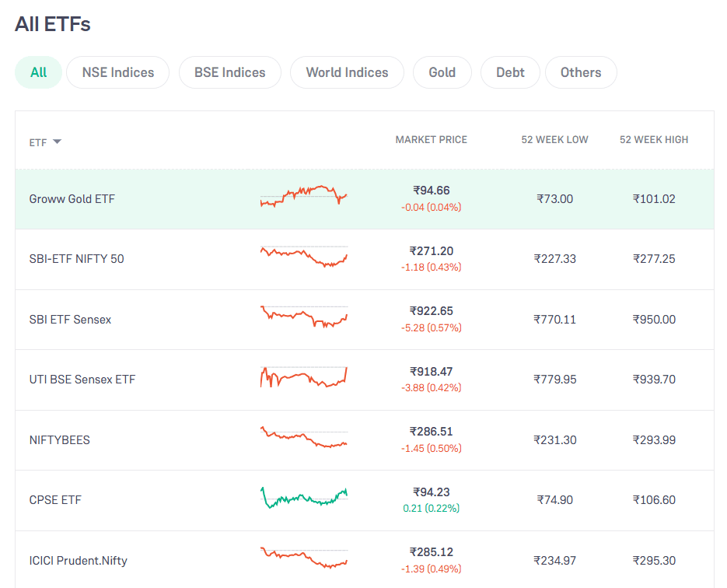This screenshot has width=727, height=588.
Task: Open the Groww Gold ETF detail page
Action: coord(72,199)
